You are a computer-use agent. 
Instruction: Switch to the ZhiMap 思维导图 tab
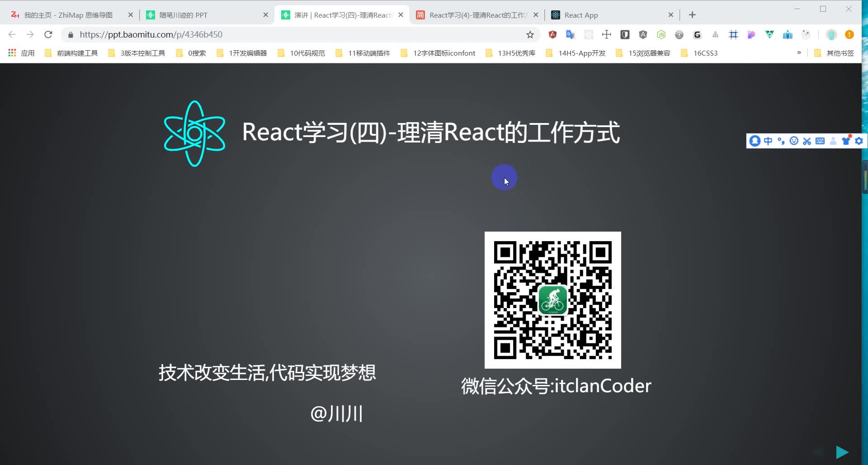click(68, 15)
